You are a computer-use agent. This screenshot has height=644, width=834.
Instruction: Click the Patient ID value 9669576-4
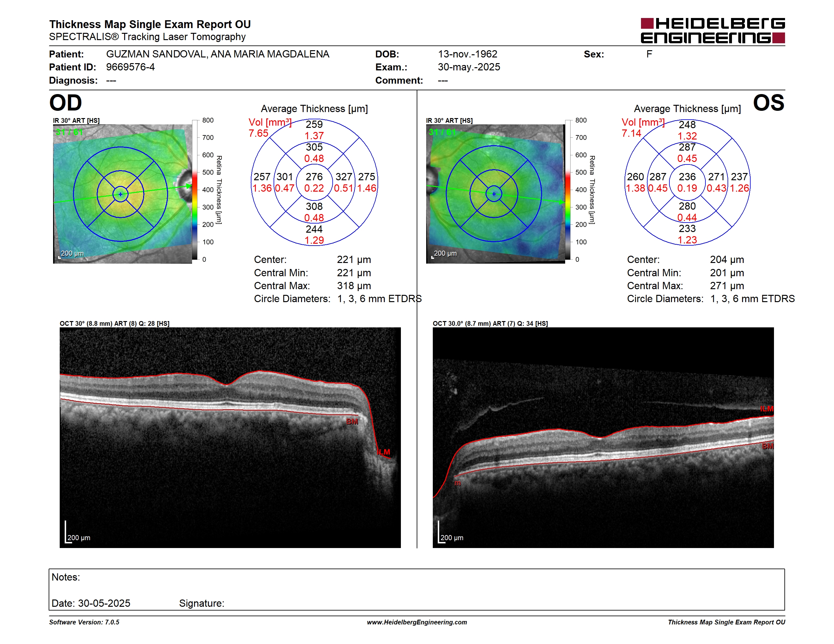click(x=130, y=67)
